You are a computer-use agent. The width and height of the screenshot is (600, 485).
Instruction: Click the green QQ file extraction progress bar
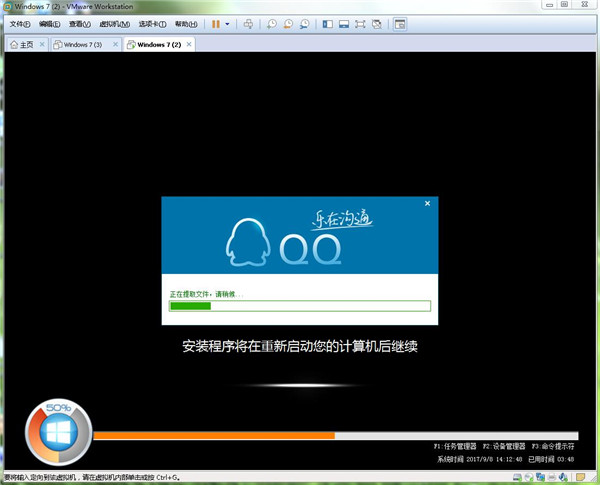coord(300,306)
